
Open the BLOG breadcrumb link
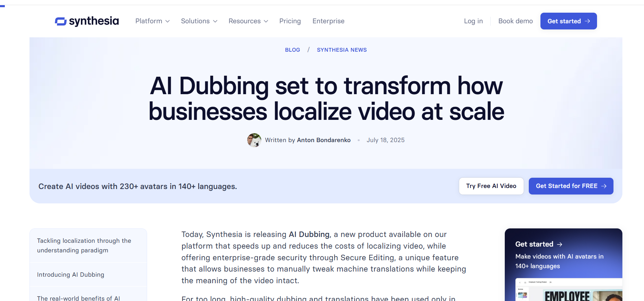(293, 50)
